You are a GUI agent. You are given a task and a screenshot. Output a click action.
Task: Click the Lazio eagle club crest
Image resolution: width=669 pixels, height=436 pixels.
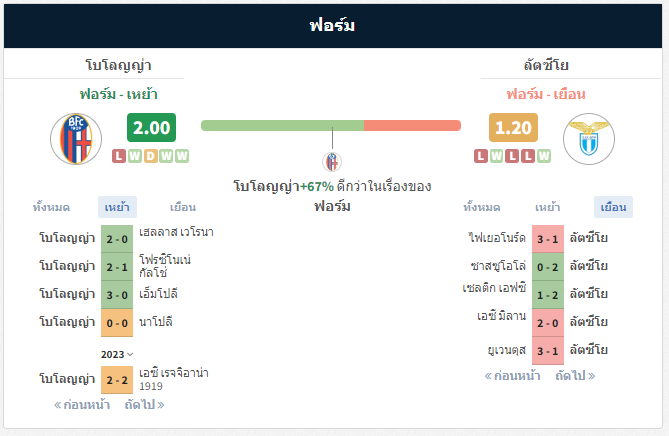[x=589, y=139]
